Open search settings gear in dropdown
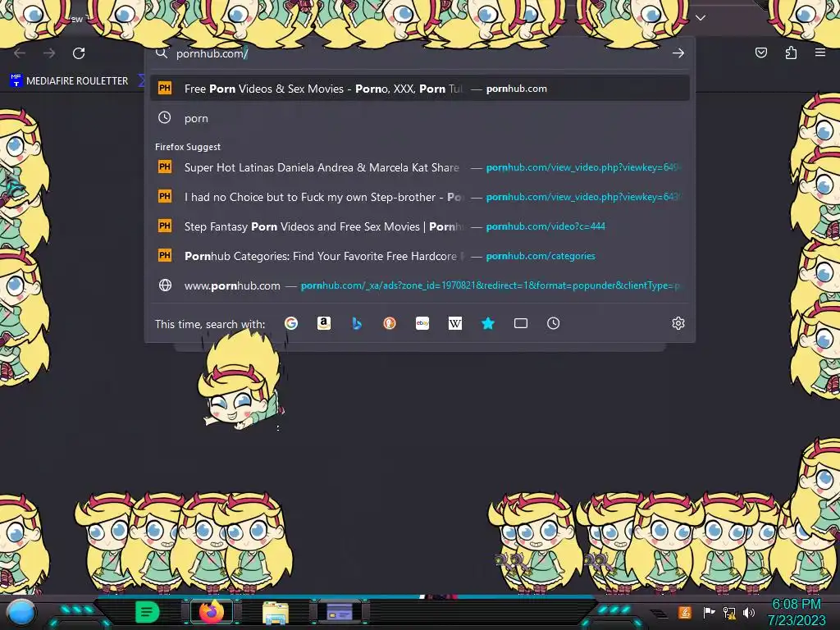This screenshot has width=840, height=630. [678, 323]
